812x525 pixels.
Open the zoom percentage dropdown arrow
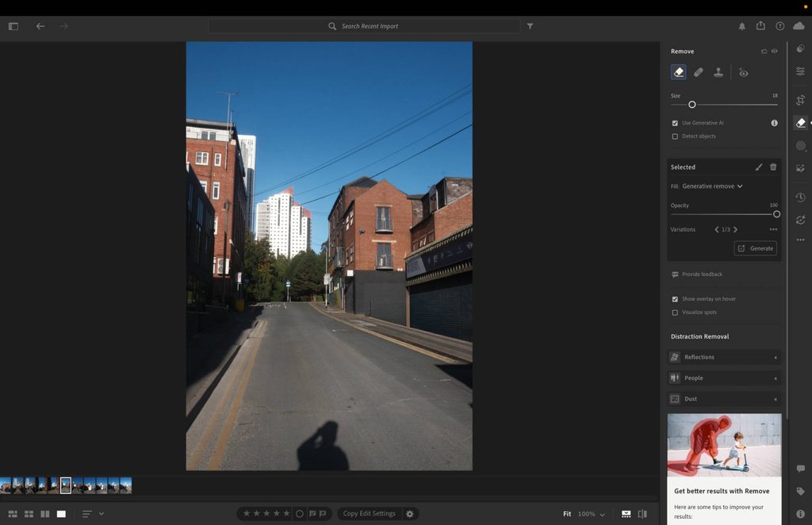[x=603, y=514]
